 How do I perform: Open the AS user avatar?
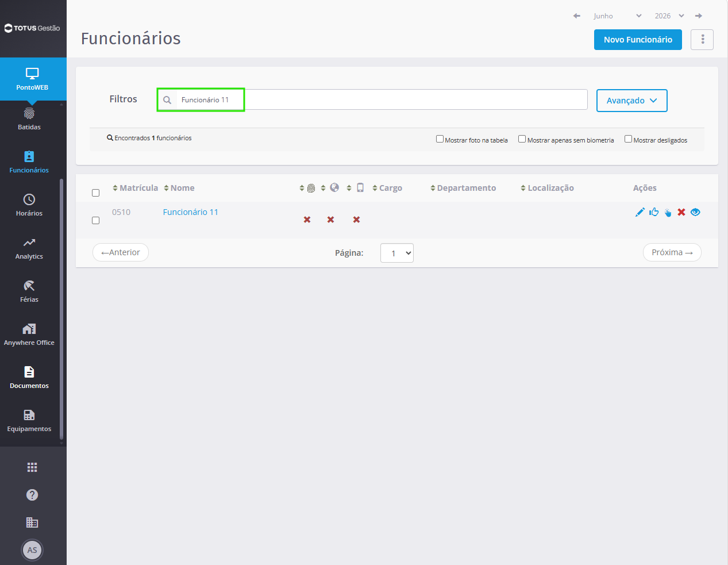[32, 550]
